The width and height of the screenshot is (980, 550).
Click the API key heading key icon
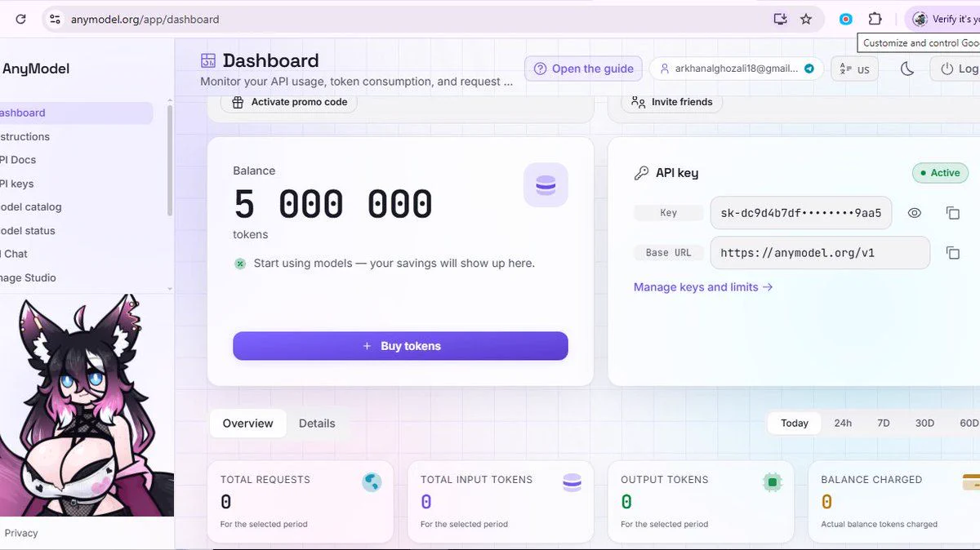pos(641,173)
